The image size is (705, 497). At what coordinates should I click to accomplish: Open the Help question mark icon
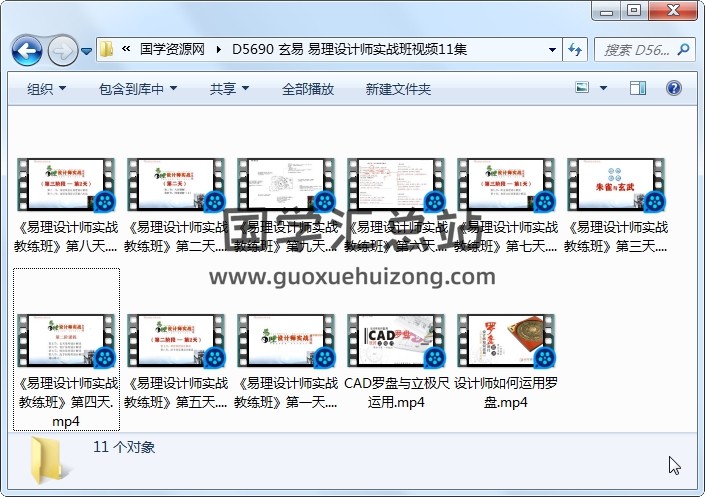[675, 89]
